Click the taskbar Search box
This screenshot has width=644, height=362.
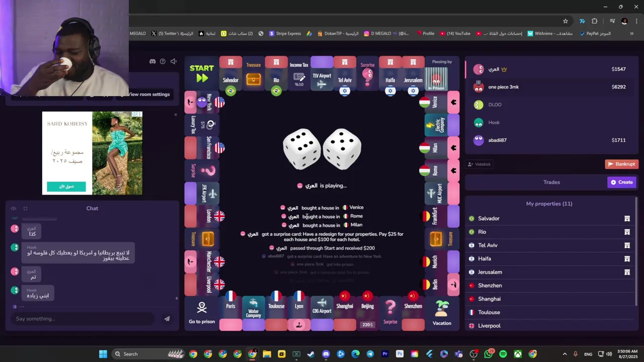click(148, 354)
